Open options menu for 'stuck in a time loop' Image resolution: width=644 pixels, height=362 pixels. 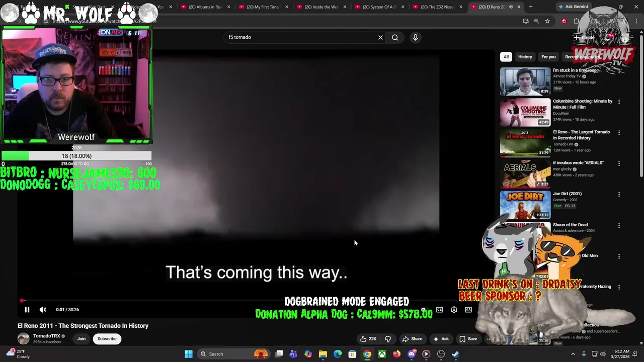click(x=619, y=71)
